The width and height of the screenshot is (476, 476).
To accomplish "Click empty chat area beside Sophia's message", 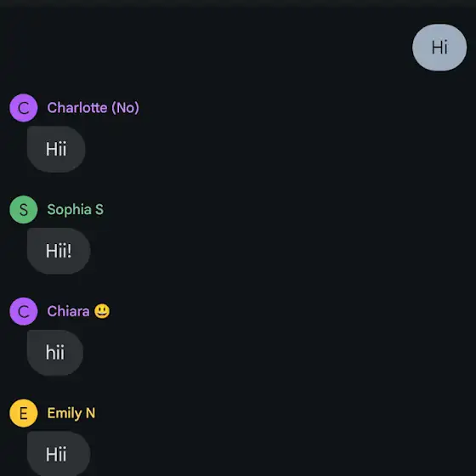I will point(273,251).
